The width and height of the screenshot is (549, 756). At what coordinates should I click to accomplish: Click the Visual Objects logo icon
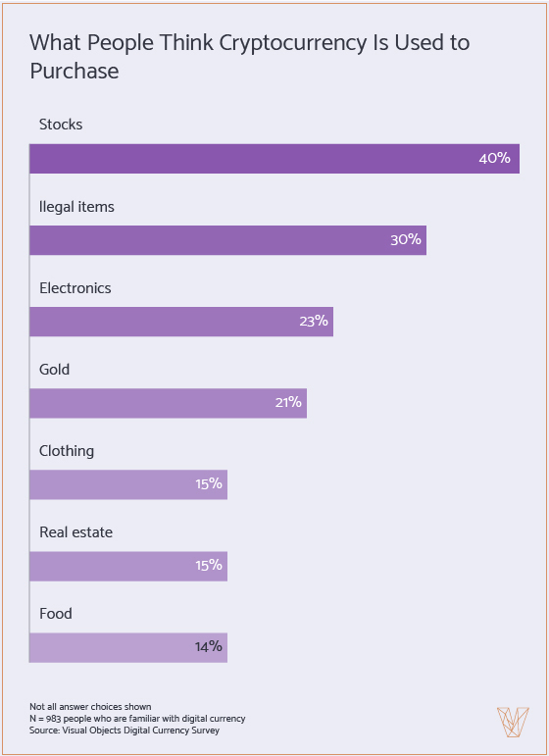pos(513,722)
